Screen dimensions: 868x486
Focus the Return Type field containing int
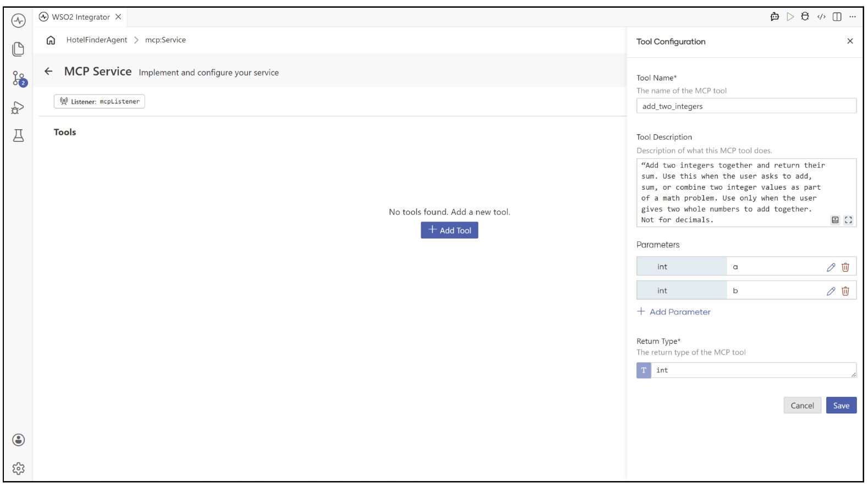754,371
